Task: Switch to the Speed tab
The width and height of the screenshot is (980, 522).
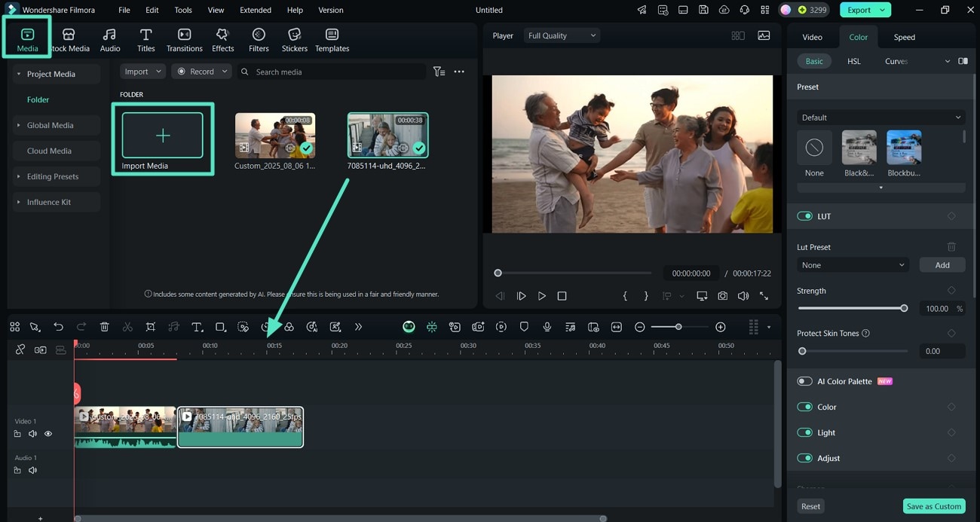Action: (x=905, y=37)
